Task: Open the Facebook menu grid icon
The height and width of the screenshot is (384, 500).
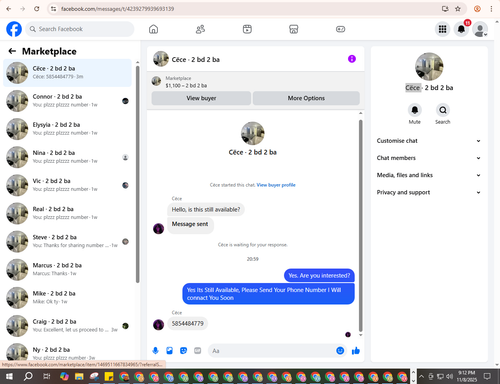Action: [442, 29]
